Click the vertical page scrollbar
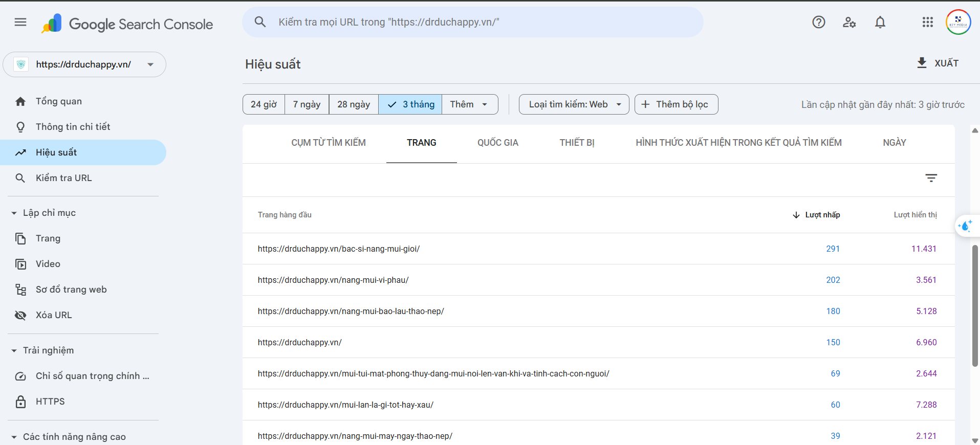 point(975,305)
